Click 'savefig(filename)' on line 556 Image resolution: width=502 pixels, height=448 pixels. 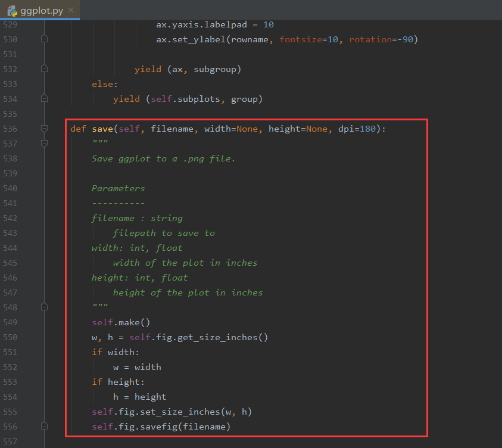[185, 427]
